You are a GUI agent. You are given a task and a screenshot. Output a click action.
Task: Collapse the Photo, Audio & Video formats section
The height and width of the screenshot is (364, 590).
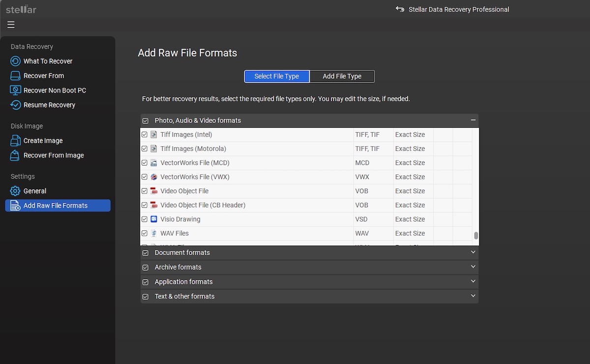pos(473,120)
